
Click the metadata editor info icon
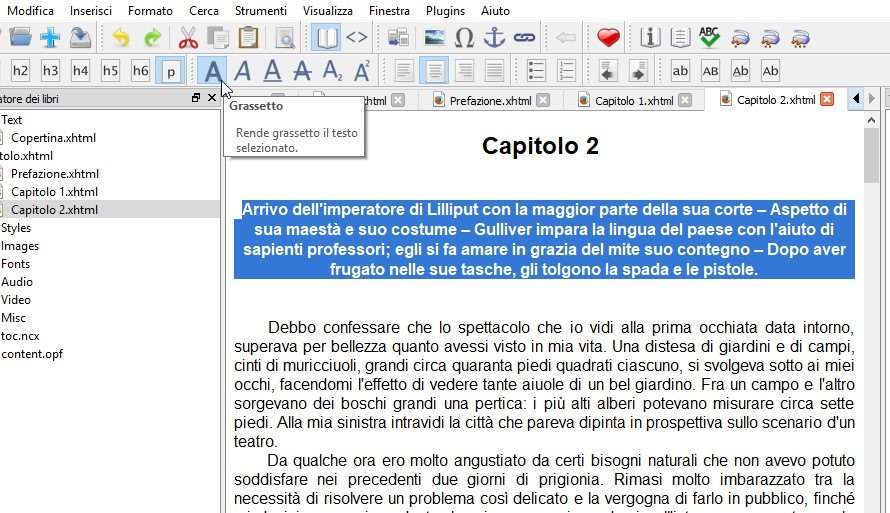coord(650,38)
